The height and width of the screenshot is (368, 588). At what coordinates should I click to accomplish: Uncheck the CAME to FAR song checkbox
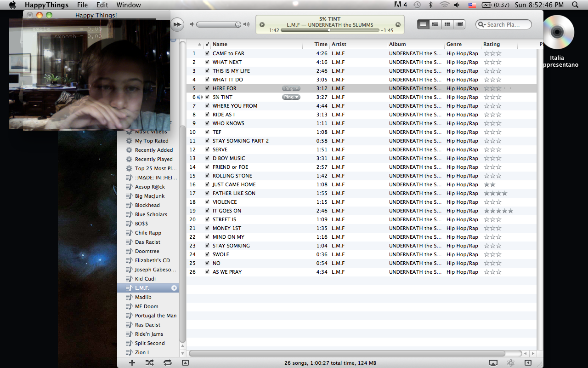[207, 53]
